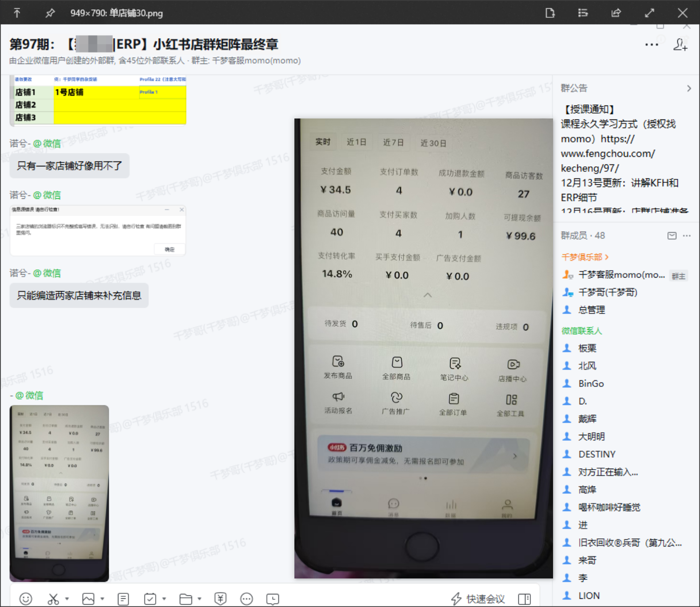Toggle the right side panel icon
The width and height of the screenshot is (700, 607).
pyautogui.click(x=525, y=599)
